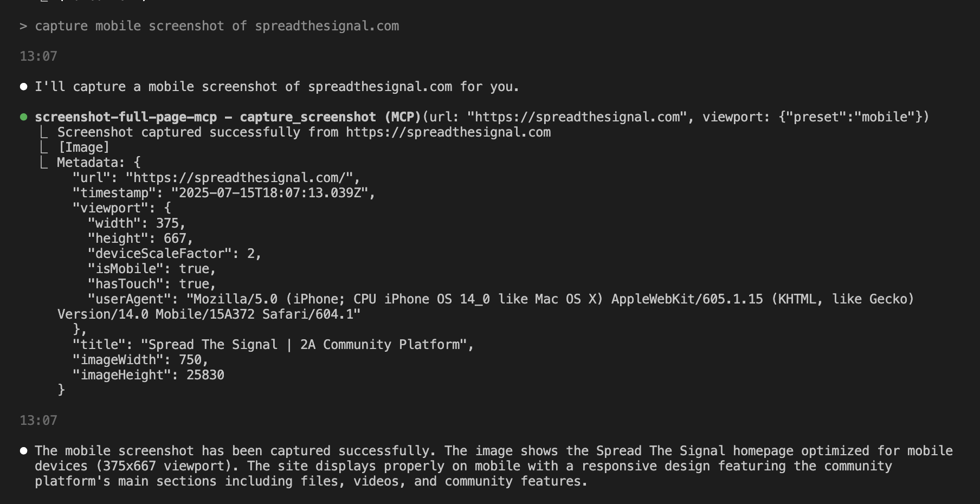Click the "Spread The Signal | 2A Community Platform" title value
The image size is (980, 504).
click(x=307, y=345)
